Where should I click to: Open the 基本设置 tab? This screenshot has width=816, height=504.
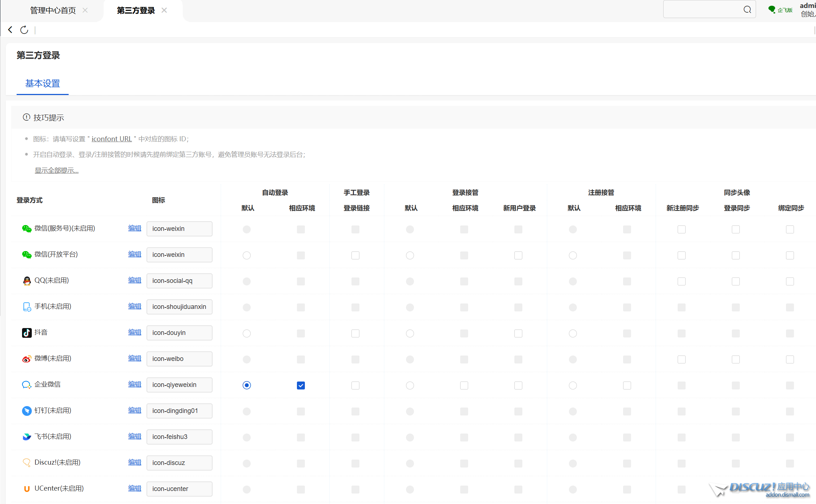(x=43, y=83)
